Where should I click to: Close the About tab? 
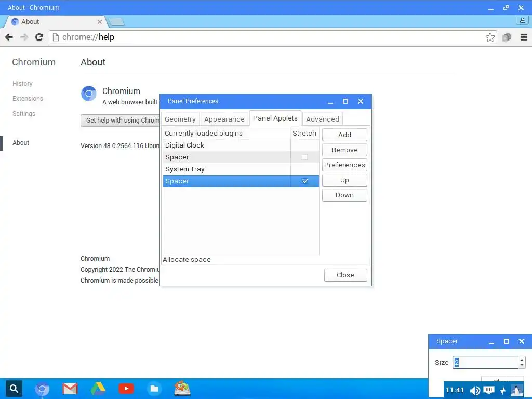click(99, 22)
